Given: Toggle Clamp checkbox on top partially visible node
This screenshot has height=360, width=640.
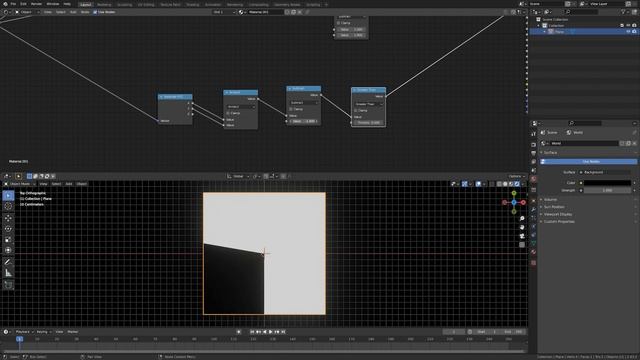Looking at the screenshot, I should pyautogui.click(x=338, y=23).
